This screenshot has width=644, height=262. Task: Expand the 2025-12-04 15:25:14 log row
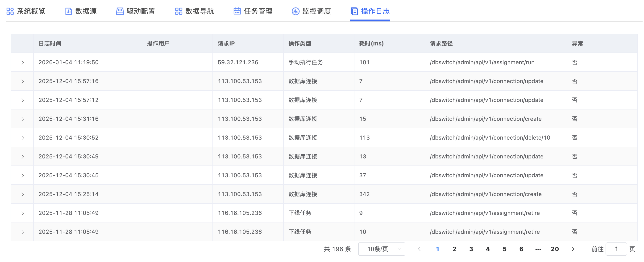pyautogui.click(x=22, y=194)
